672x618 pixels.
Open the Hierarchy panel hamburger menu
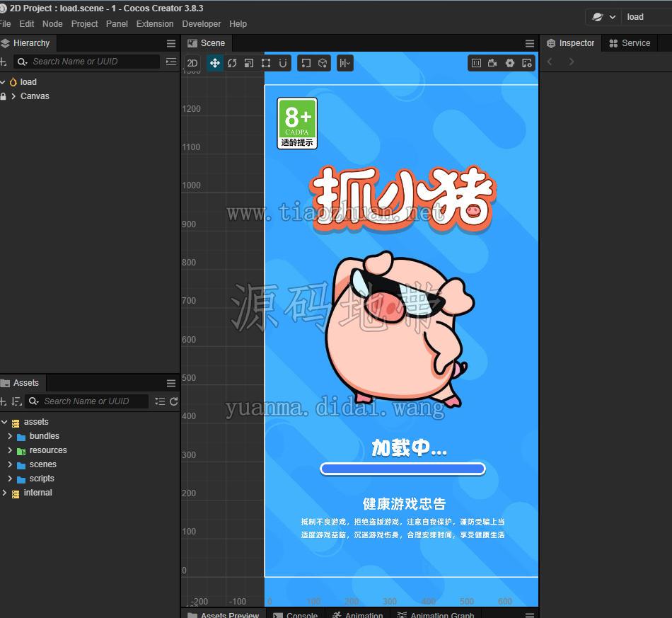tap(171, 43)
